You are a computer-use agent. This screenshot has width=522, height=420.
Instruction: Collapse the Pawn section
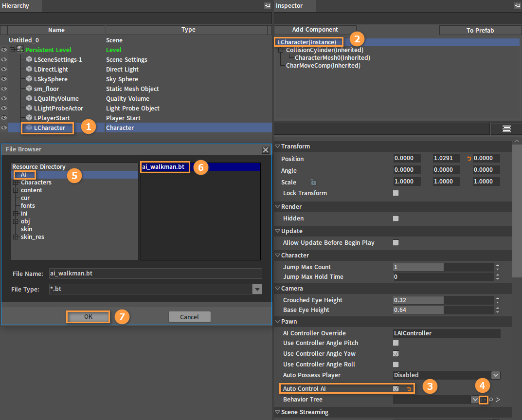pyautogui.click(x=277, y=321)
